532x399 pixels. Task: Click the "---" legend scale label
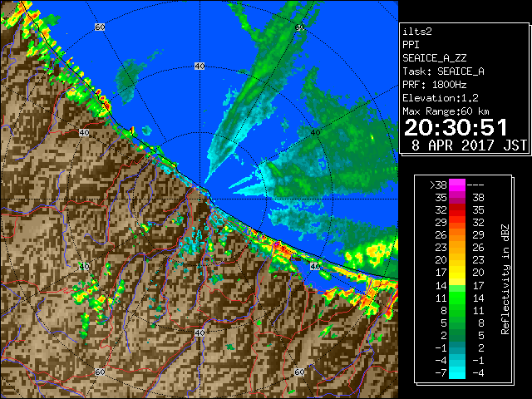475,185
